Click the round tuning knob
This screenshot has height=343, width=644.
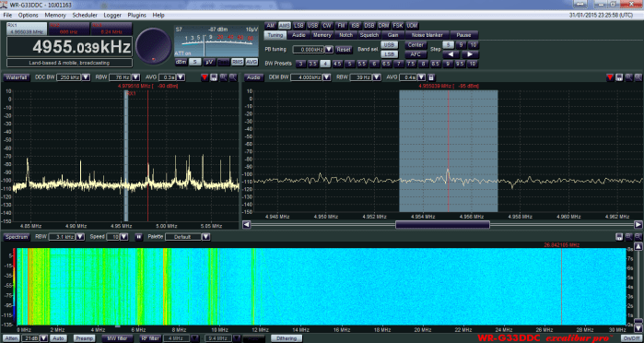pos(154,46)
